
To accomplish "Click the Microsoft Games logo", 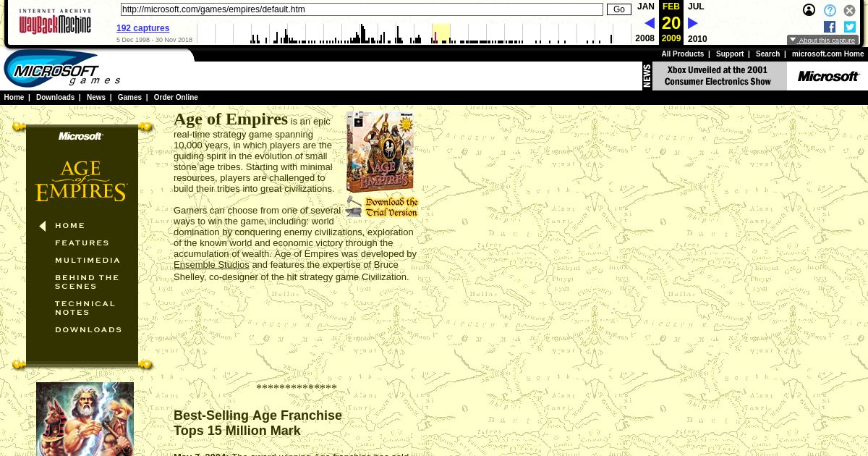I will tap(62, 69).
